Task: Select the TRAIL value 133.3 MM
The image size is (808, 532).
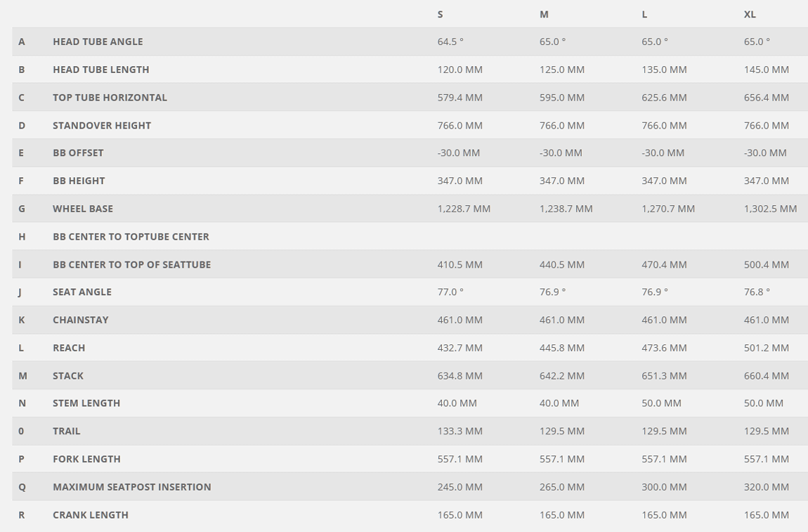Action: pos(460,431)
